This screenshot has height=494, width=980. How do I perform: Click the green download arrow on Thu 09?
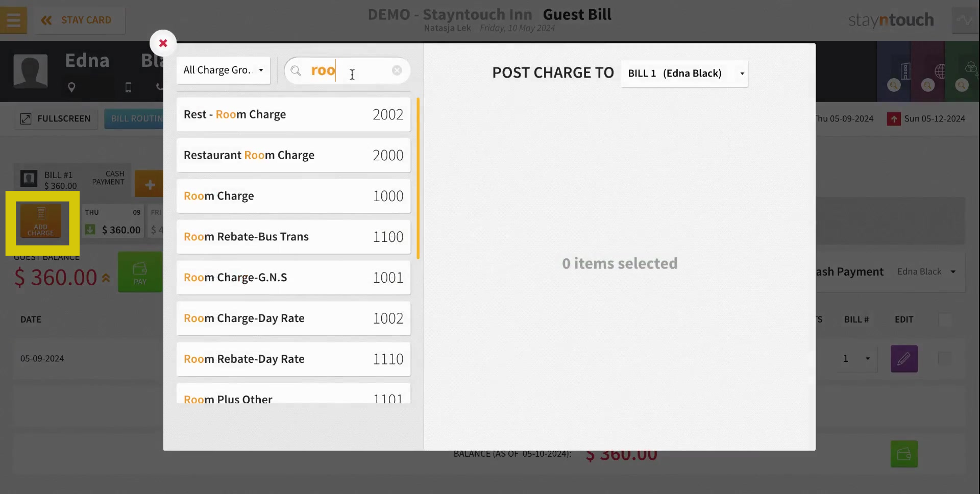pos(90,230)
